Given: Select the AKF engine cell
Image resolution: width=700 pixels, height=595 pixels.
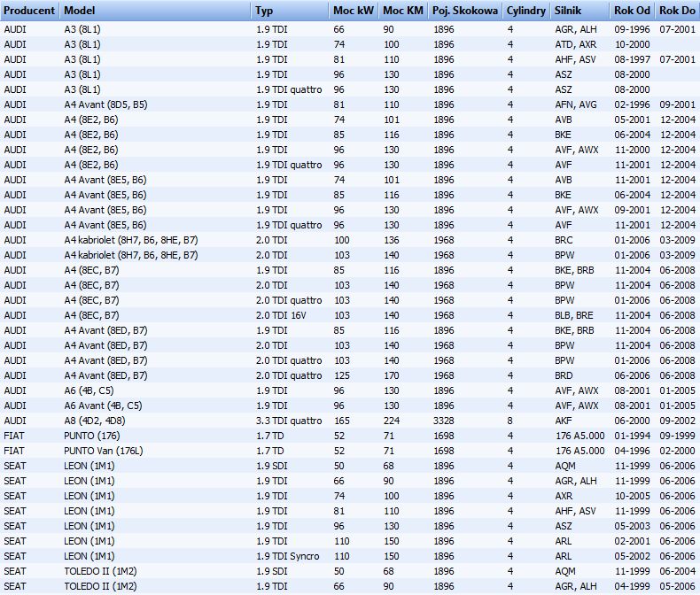Looking at the screenshot, I should (x=564, y=421).
